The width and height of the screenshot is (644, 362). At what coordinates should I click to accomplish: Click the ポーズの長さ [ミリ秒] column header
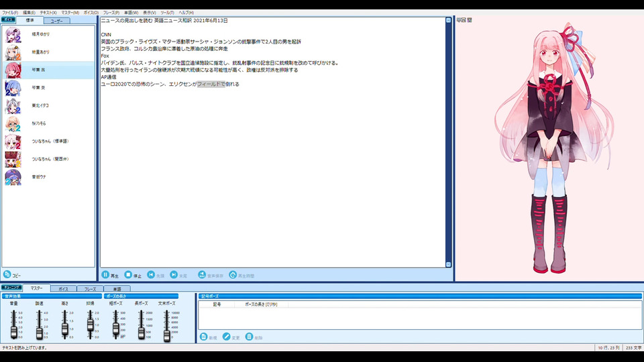point(261,304)
